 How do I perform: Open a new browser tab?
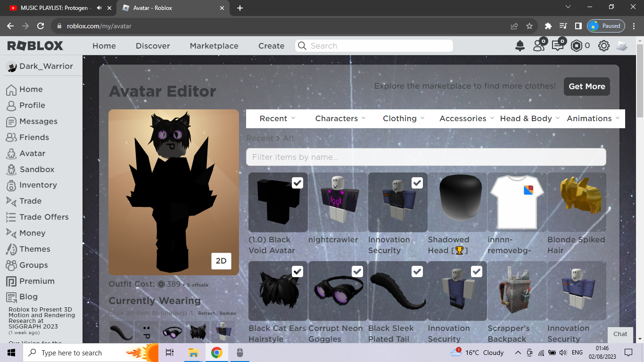(240, 8)
